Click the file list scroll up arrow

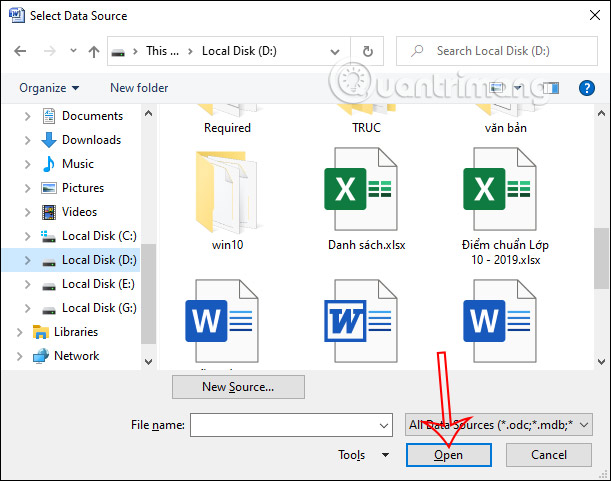[601, 113]
